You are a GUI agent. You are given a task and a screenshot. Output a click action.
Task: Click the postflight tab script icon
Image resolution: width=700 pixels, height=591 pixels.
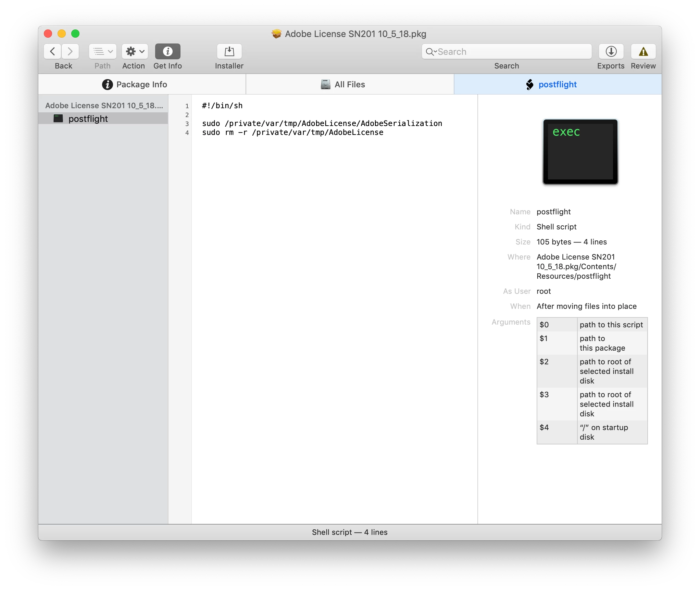coord(529,84)
